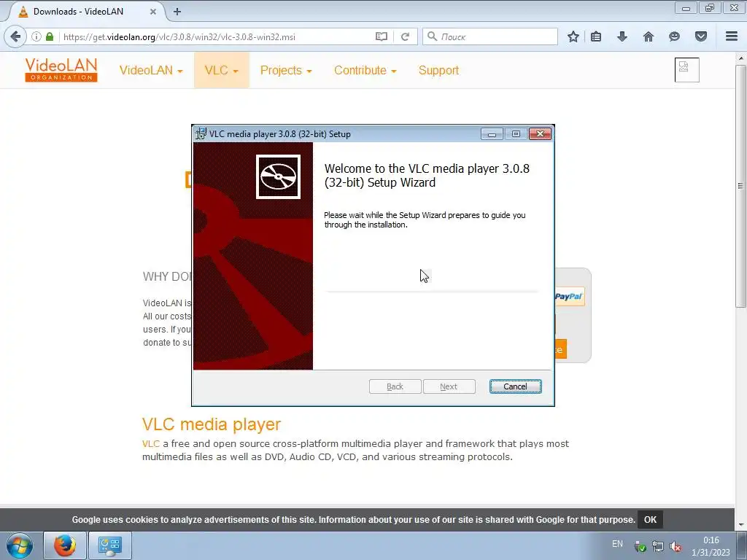This screenshot has height=560, width=747.
Task: Open site information icon in address bar
Action: 36,36
